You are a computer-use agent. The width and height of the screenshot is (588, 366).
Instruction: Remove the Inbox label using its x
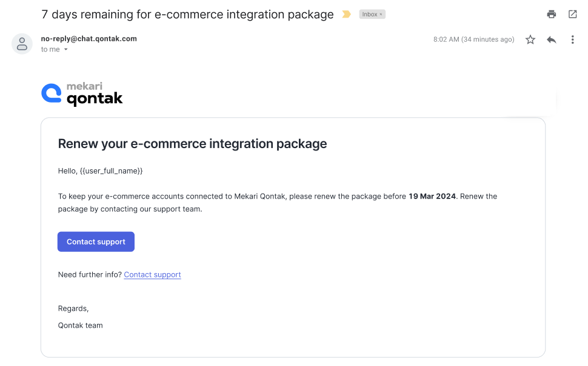pyautogui.click(x=381, y=15)
